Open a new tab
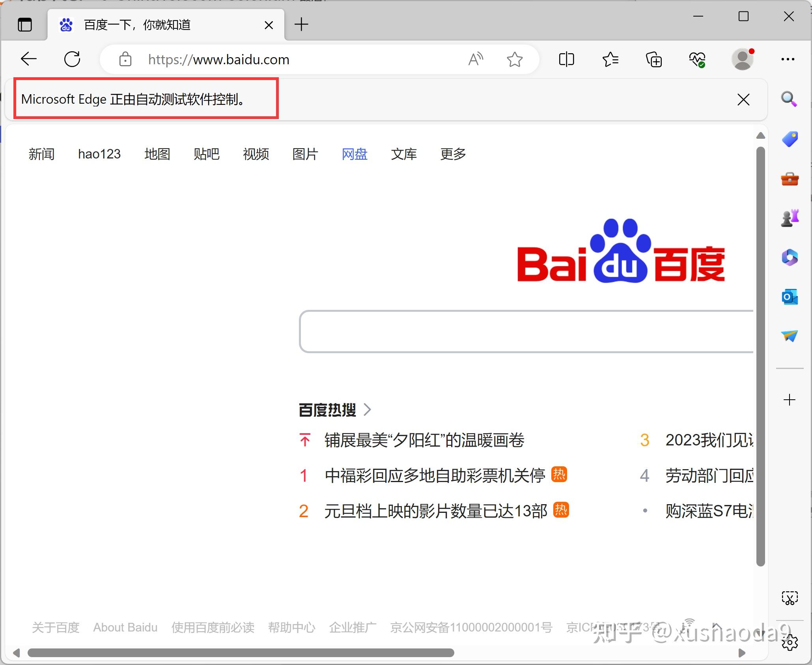 click(301, 24)
